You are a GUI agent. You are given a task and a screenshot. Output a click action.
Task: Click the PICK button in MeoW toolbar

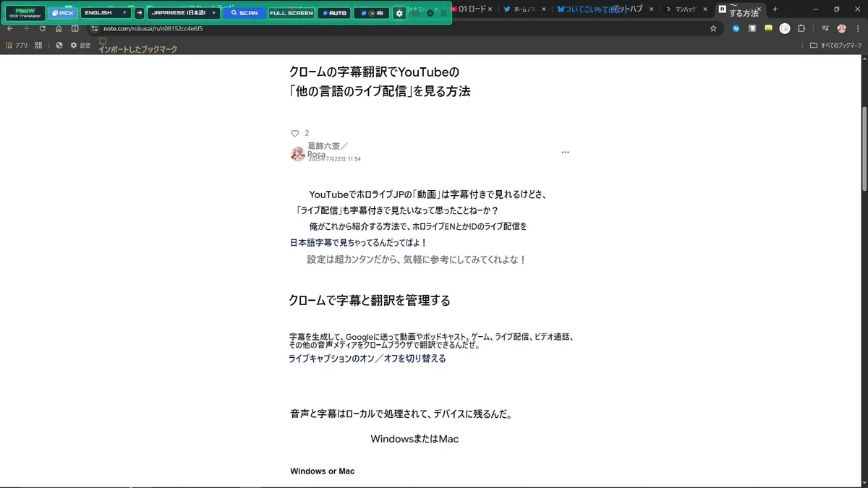pyautogui.click(x=63, y=13)
